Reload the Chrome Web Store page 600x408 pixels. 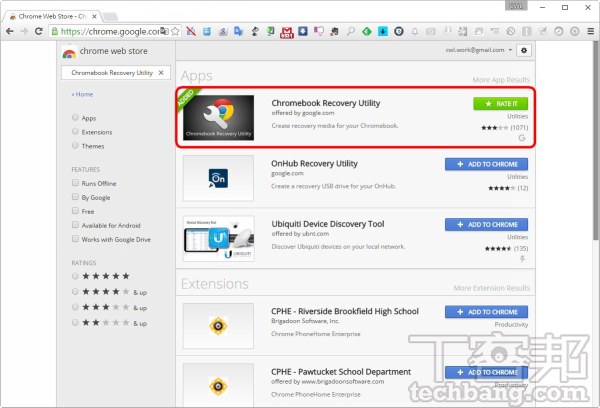click(x=39, y=31)
